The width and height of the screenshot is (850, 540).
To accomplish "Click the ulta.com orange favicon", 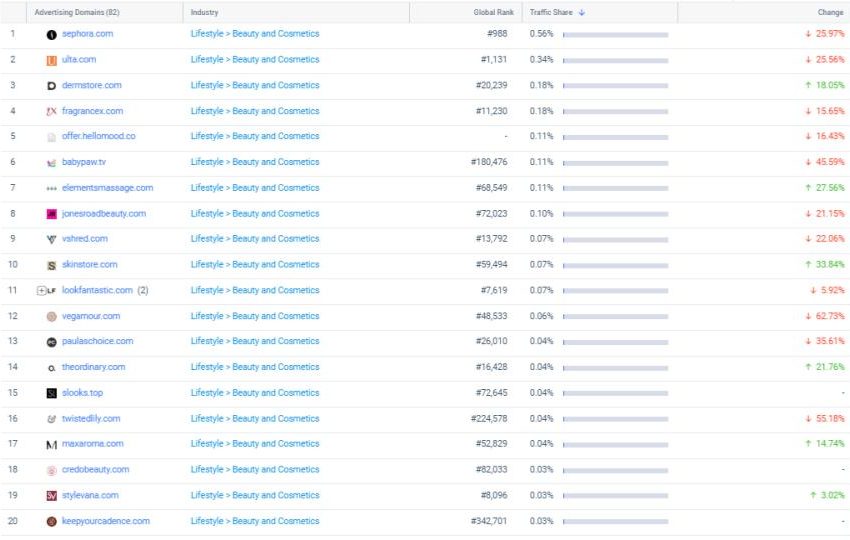I will [51, 60].
